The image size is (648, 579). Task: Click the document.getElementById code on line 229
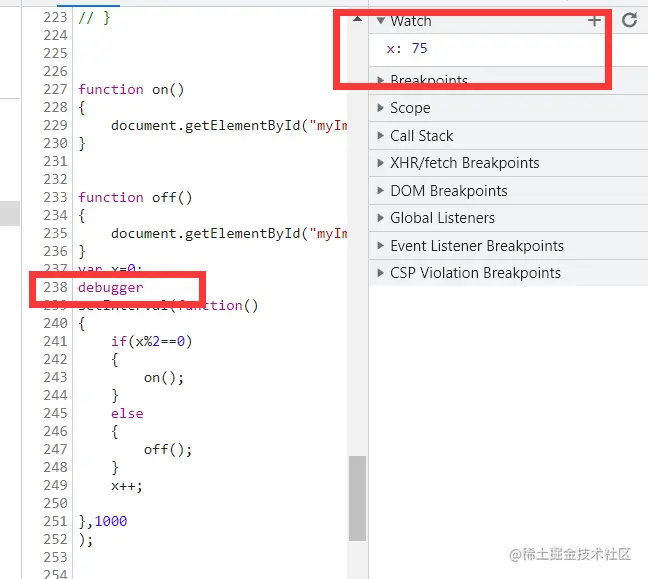229,126
